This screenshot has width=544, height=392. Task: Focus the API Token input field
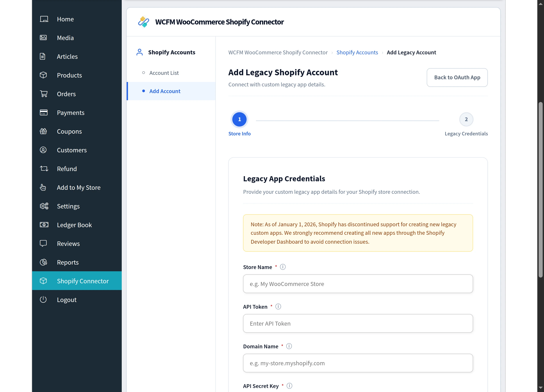click(358, 323)
